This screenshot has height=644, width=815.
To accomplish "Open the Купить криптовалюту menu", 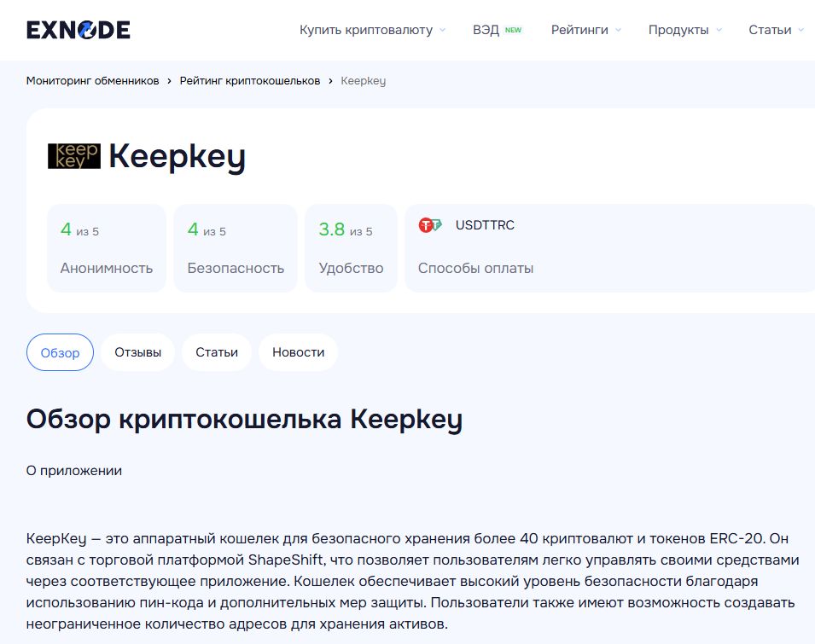I will point(366,30).
